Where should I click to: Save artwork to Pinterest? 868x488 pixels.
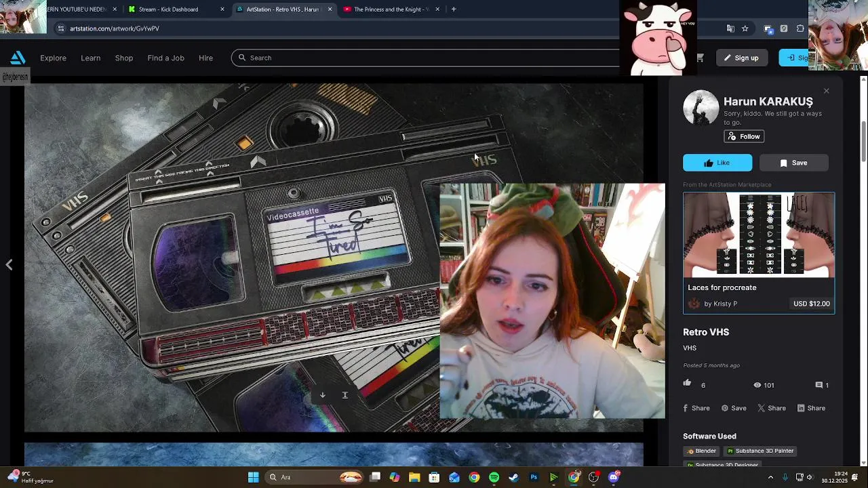[734, 408]
